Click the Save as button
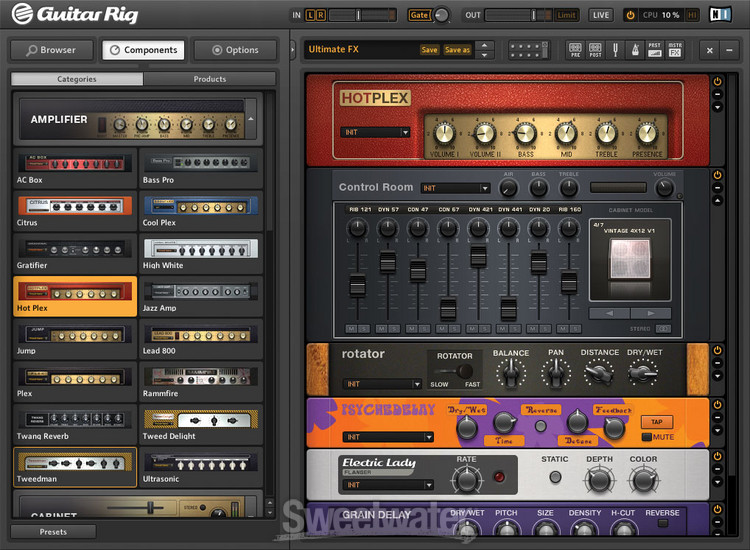The image size is (750, 550). point(458,50)
